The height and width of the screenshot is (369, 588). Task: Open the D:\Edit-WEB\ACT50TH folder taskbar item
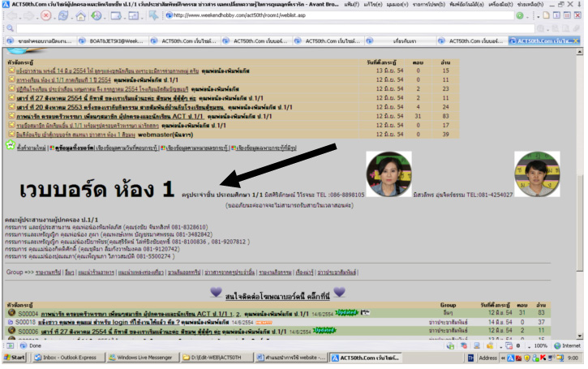point(219,357)
